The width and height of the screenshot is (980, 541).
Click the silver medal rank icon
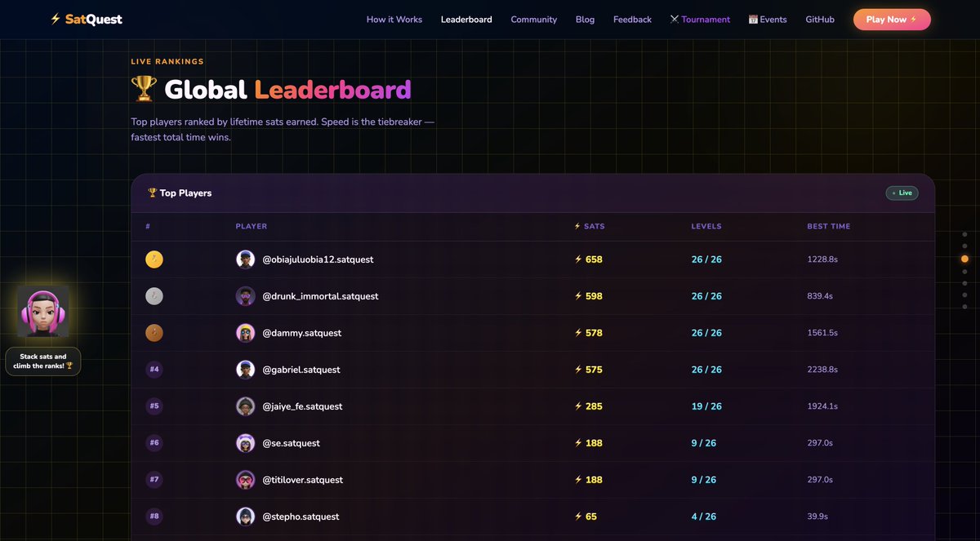pos(154,296)
